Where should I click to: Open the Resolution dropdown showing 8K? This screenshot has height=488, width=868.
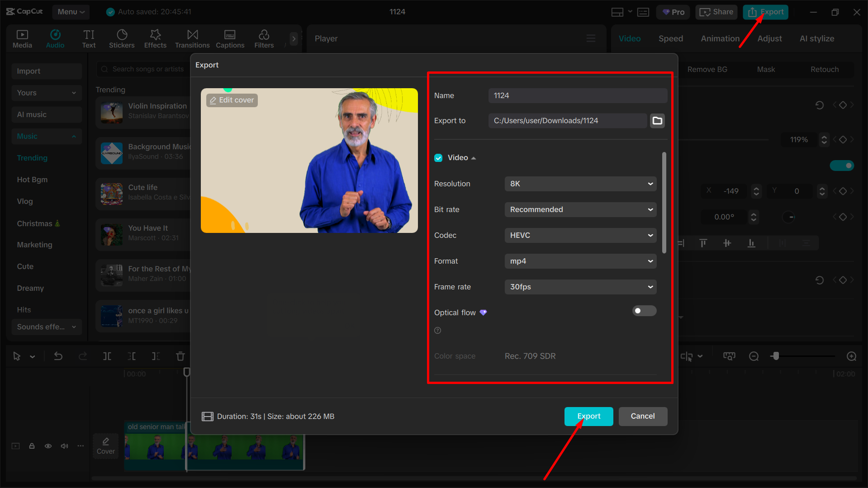point(580,184)
